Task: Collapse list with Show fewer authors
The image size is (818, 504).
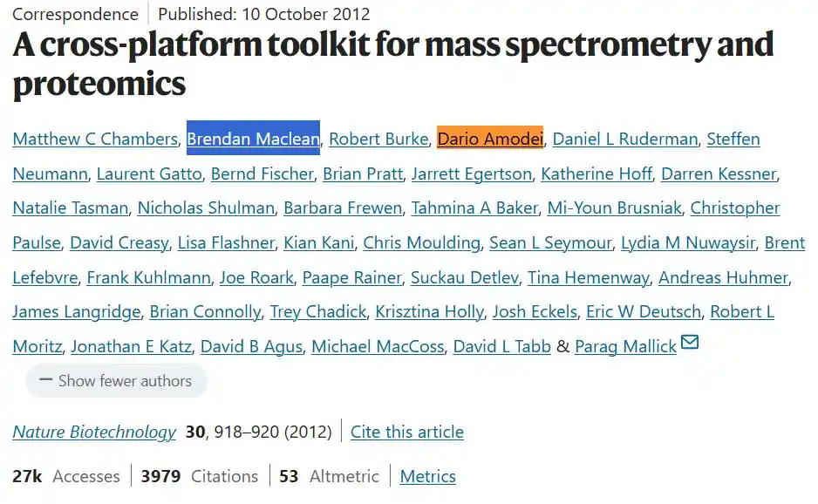Action: coord(116,381)
